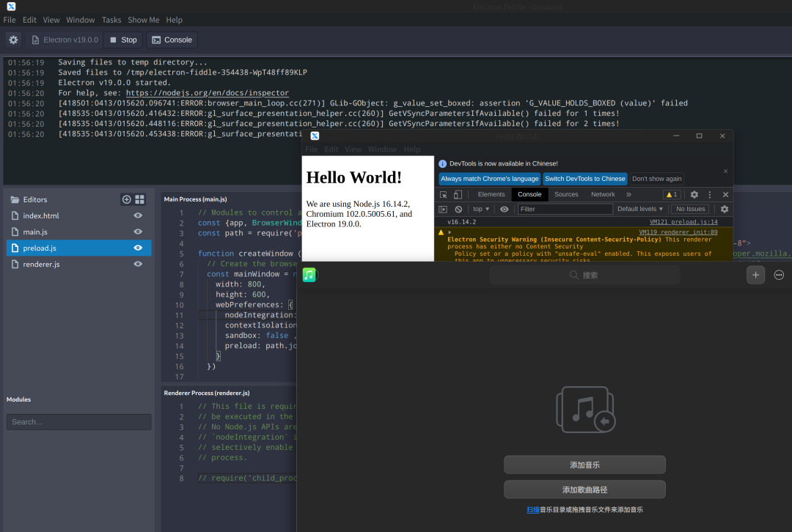Click the music import illustration icon

coord(585,410)
